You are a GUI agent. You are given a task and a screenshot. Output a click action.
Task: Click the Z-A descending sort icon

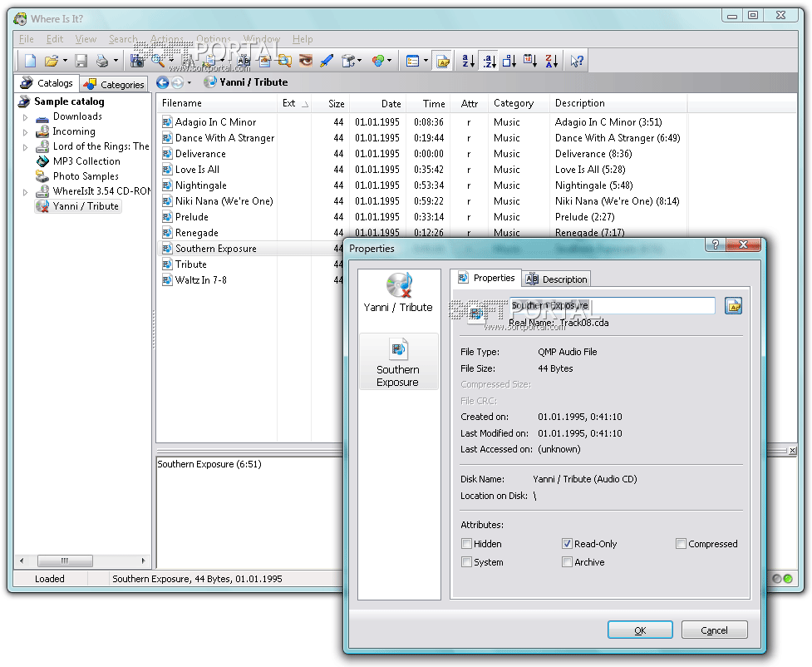tap(552, 62)
